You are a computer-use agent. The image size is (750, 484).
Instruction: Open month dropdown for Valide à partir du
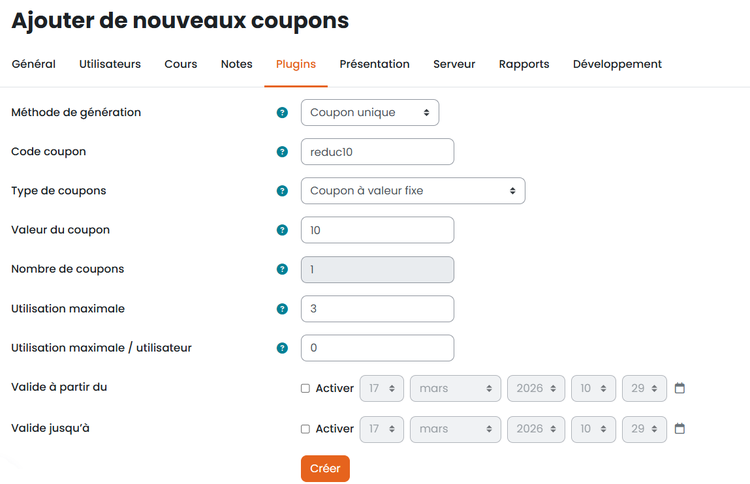455,388
